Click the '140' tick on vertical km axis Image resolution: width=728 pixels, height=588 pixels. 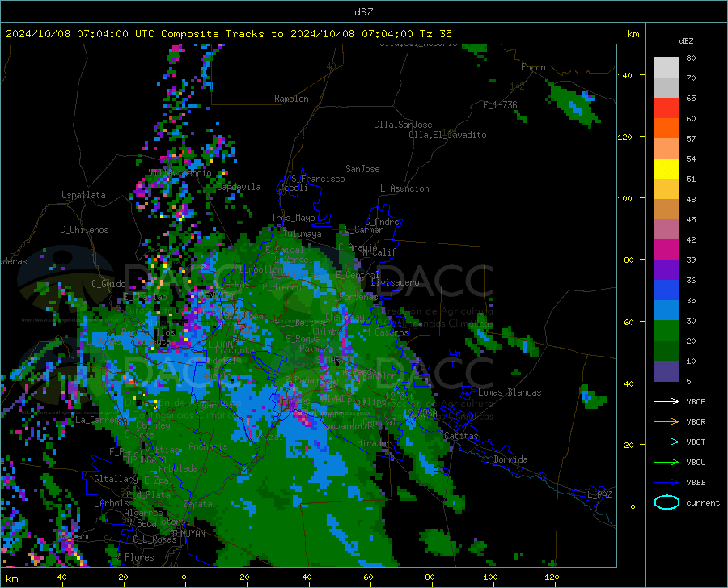click(x=624, y=75)
